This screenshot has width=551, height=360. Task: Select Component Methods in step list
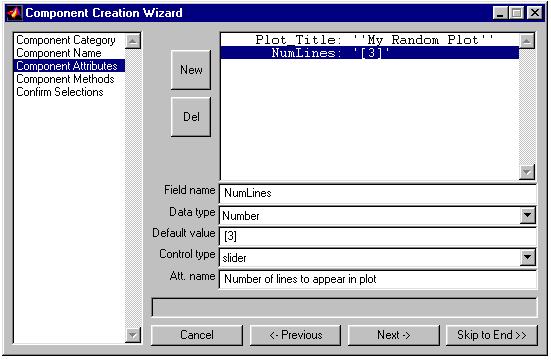tap(69, 79)
